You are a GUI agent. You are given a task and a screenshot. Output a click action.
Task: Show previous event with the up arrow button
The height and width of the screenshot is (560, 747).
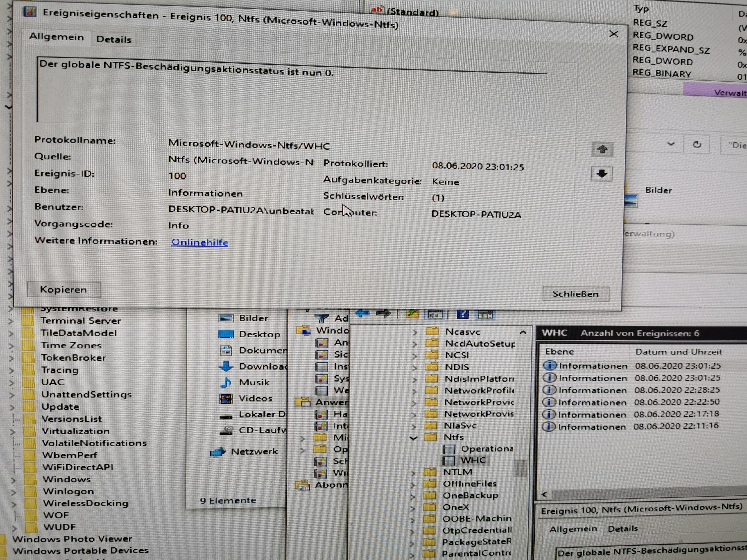click(602, 149)
